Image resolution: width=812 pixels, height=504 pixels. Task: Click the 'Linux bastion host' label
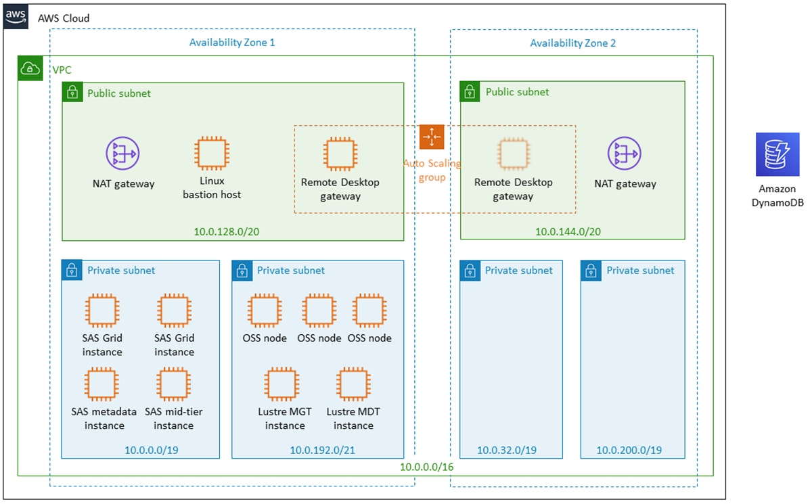click(x=212, y=187)
